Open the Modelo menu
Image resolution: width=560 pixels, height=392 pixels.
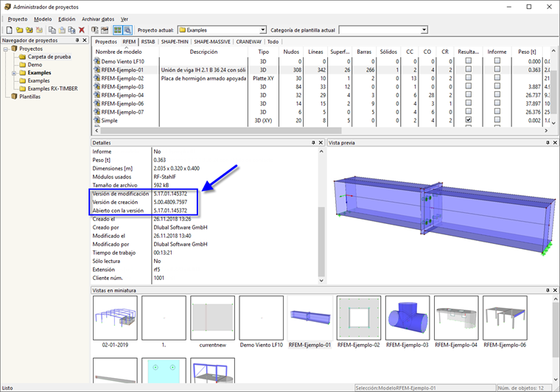43,19
